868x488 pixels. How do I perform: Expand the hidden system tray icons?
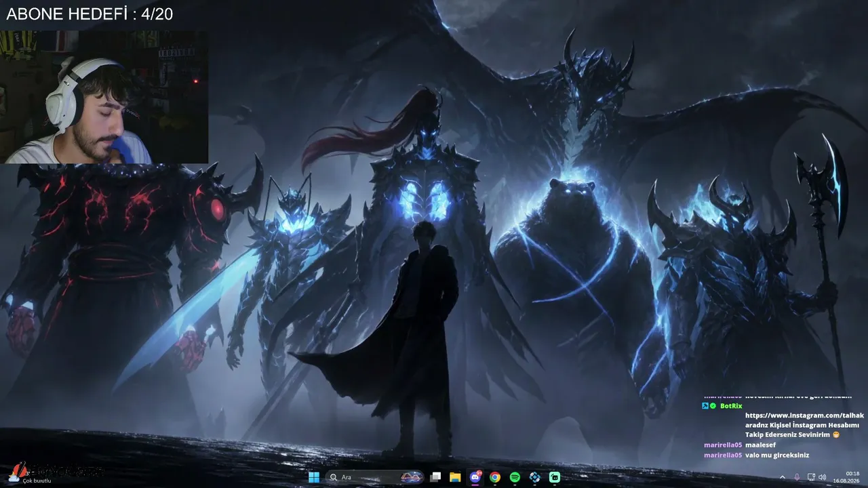(783, 477)
